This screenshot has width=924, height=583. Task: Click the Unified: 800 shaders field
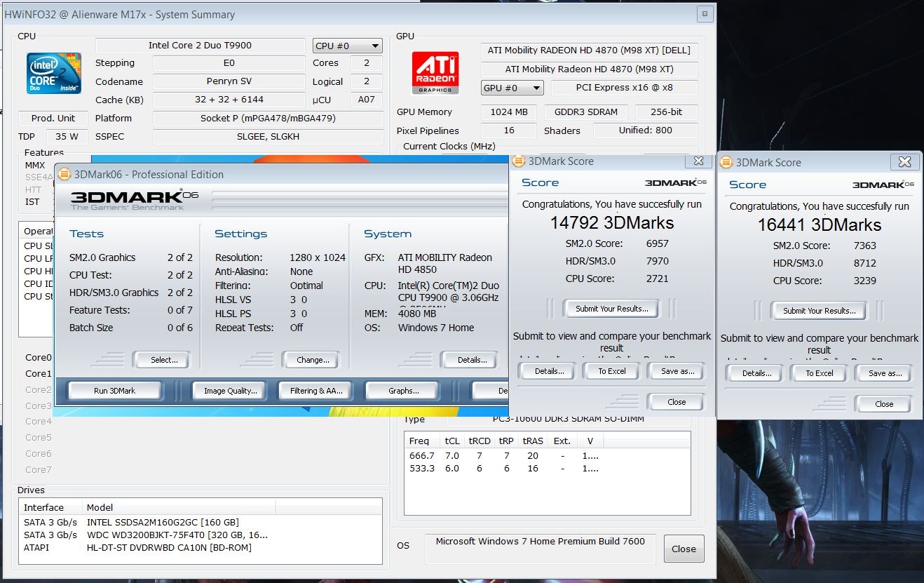pyautogui.click(x=646, y=130)
